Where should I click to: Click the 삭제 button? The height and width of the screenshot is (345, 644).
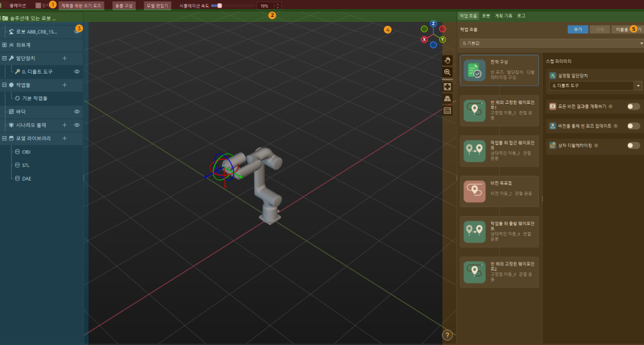(600, 30)
